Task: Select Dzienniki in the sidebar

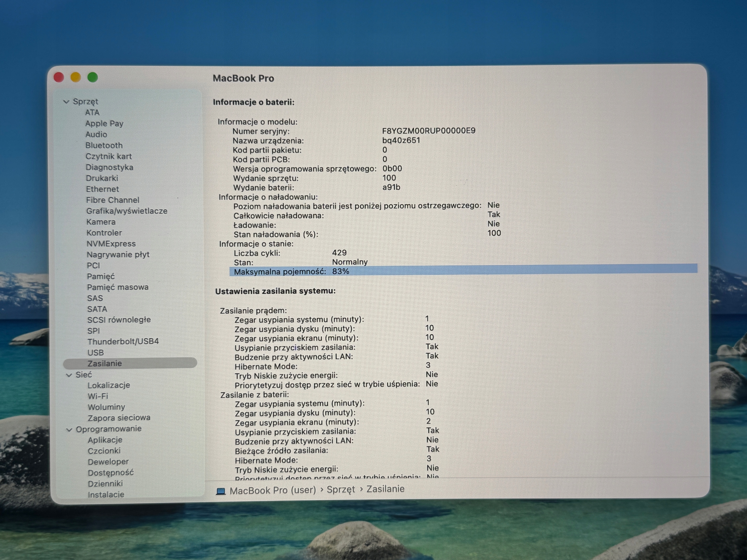Action: point(105,484)
